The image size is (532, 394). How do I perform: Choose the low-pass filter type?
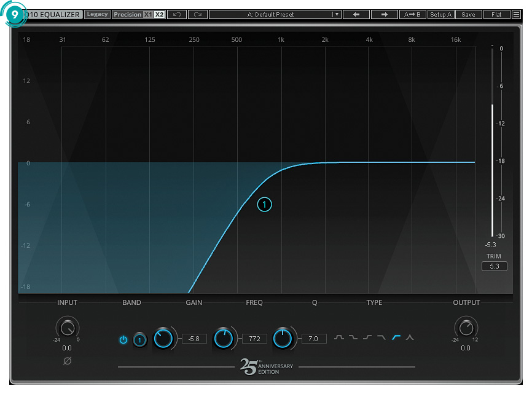click(x=381, y=337)
